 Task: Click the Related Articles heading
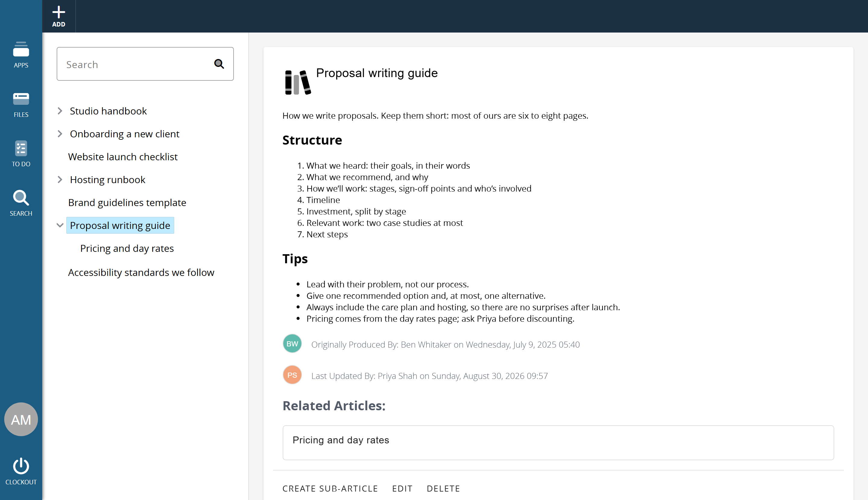pyautogui.click(x=334, y=405)
